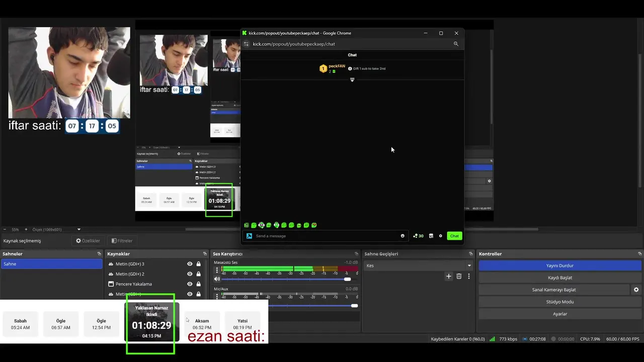Screen dimensions: 644x362
Task: Open the Kick chat shop icon
Action: click(x=431, y=236)
